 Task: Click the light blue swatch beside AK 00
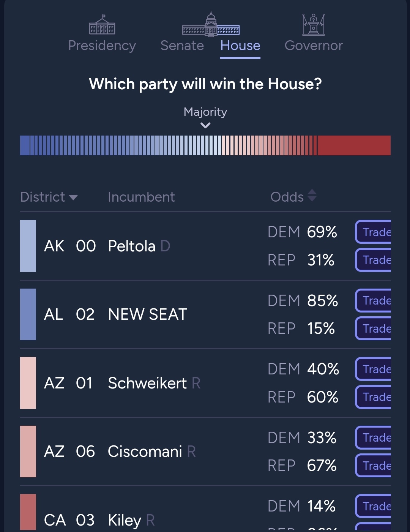click(x=28, y=246)
